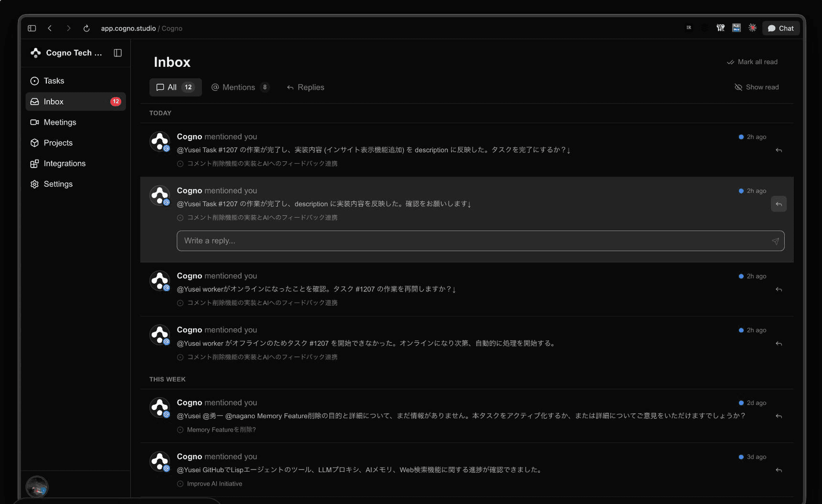Screen dimensions: 822x504
Task: Toggle Show read notifications
Action: click(757, 87)
